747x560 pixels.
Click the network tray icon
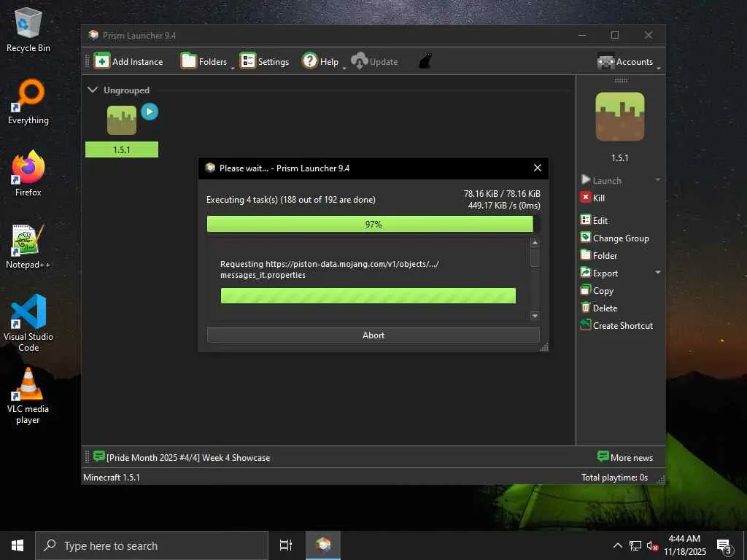pyautogui.click(x=635, y=545)
